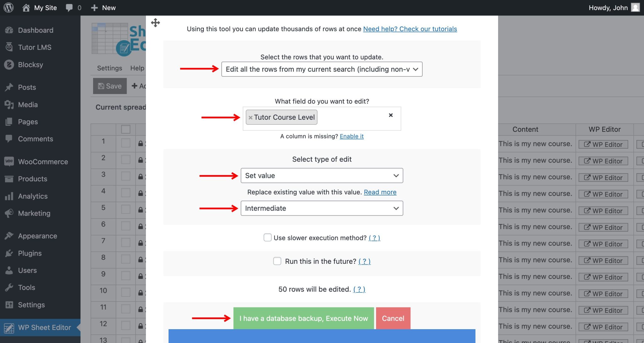Toggle the select-all checkbox in spreadsheet header

[125, 129]
